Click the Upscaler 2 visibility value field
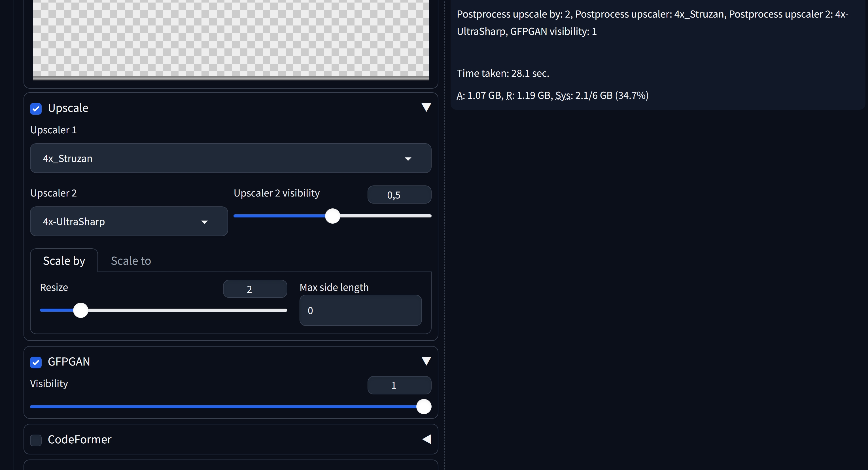Screen dimensions: 868x470 [x=399, y=195]
